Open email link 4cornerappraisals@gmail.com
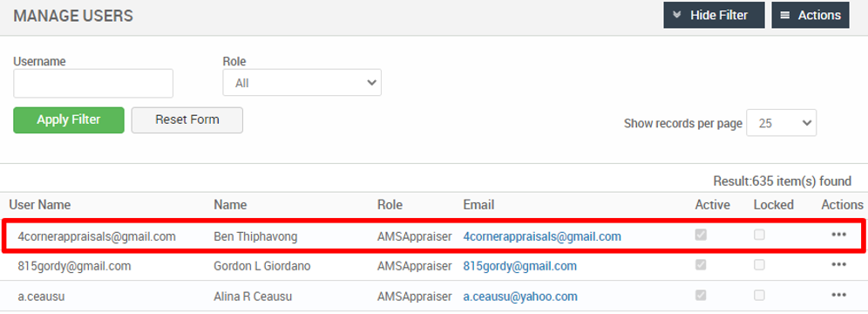This screenshot has width=868, height=314. click(x=542, y=236)
